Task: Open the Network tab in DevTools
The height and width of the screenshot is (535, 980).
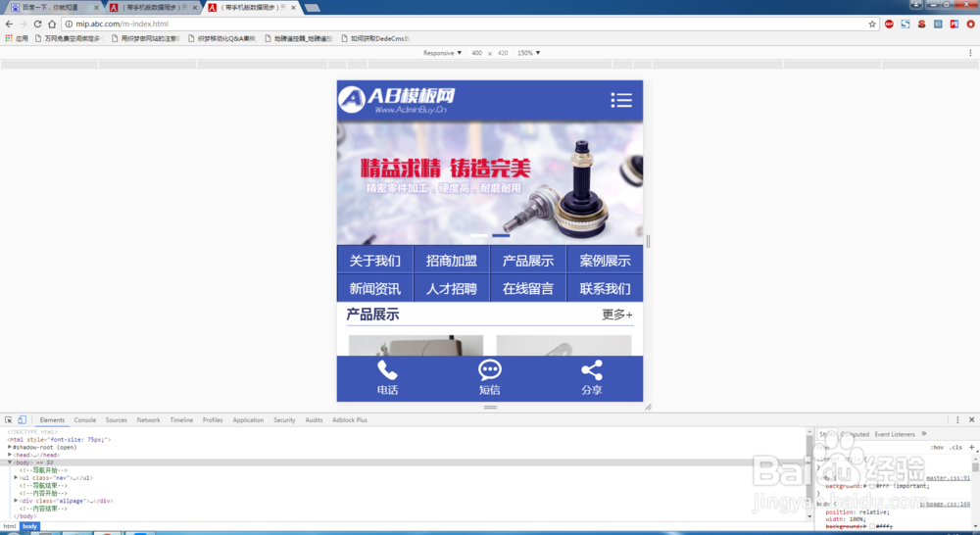Action: pyautogui.click(x=148, y=420)
